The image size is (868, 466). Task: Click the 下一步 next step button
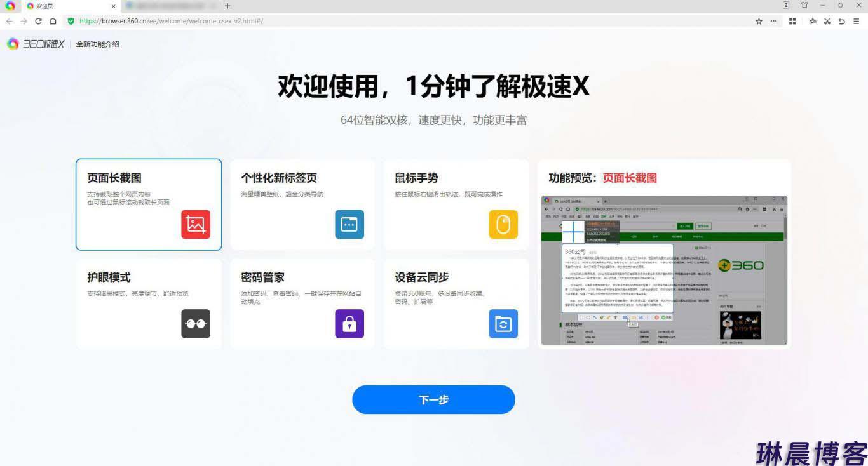tap(433, 399)
